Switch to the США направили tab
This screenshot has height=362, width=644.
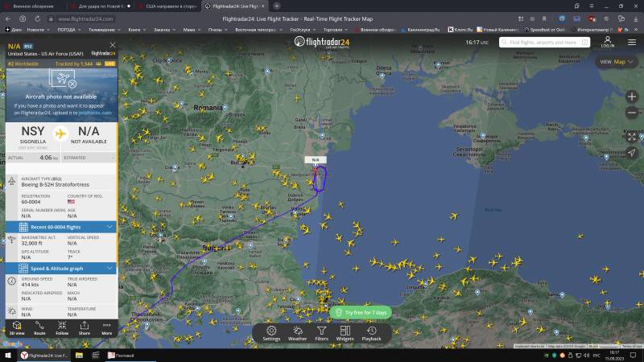point(168,6)
